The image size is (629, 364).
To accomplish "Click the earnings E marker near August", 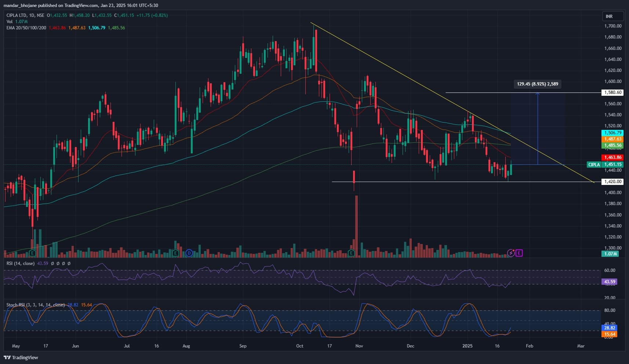I will (x=175, y=253).
